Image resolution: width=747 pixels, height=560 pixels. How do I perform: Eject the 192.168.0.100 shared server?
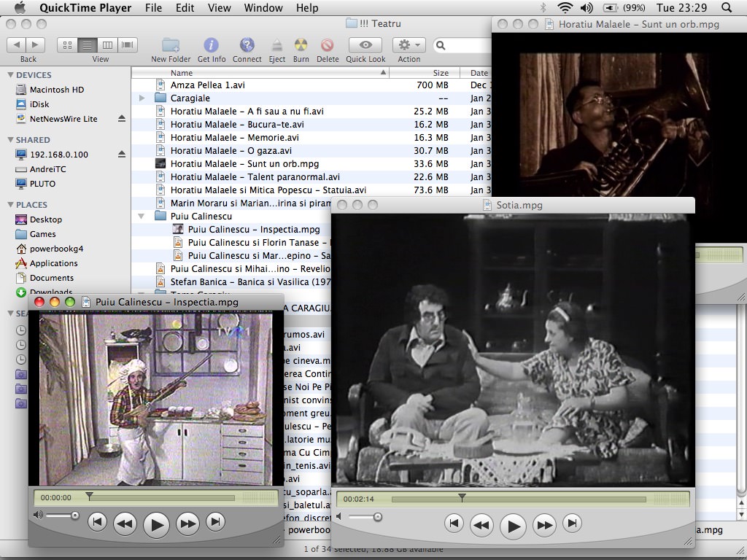(122, 155)
